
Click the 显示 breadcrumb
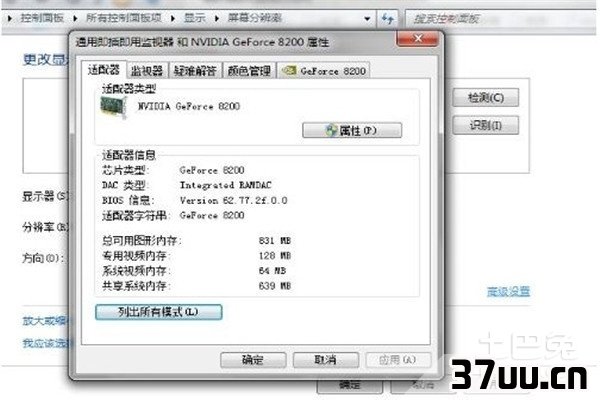click(x=194, y=18)
